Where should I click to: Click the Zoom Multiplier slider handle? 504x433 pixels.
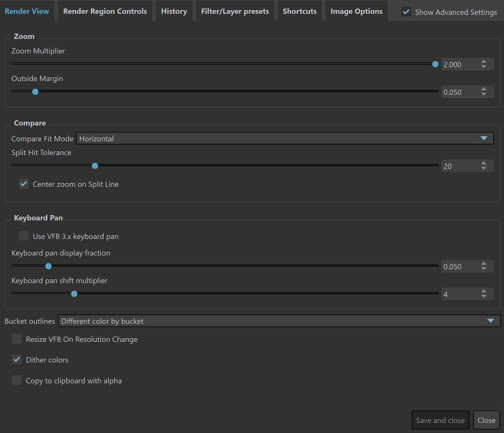[435, 64]
